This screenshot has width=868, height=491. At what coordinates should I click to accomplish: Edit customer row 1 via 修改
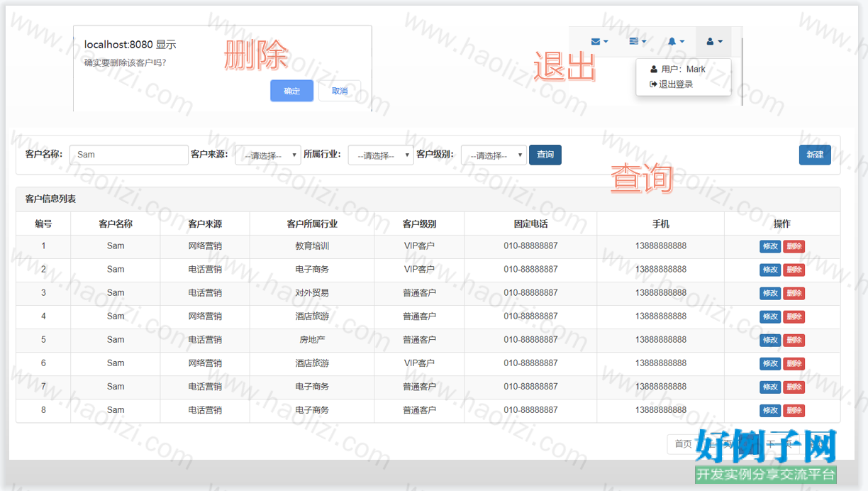pos(770,247)
